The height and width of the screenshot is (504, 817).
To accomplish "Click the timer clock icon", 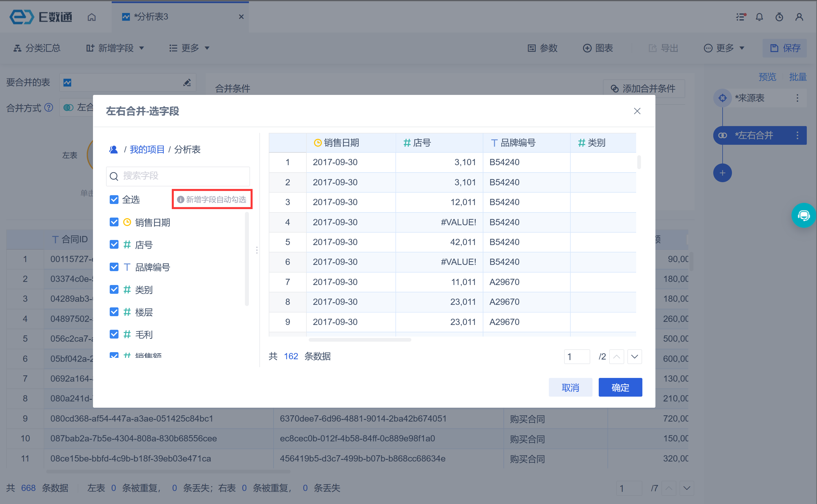I will point(779,17).
